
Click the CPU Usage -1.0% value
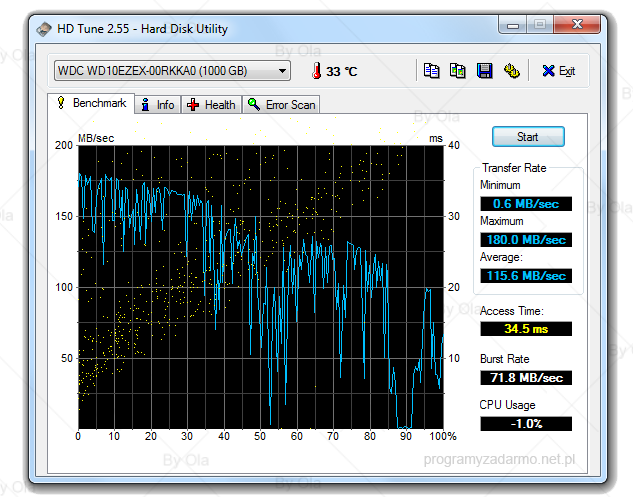[x=526, y=424]
